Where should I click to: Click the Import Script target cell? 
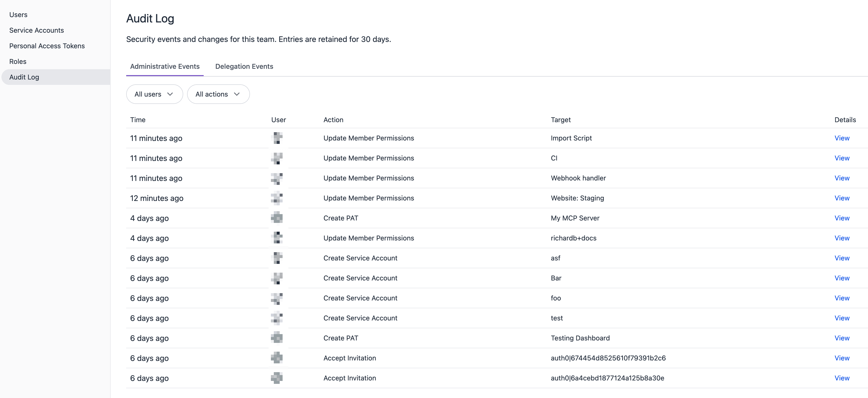pyautogui.click(x=571, y=138)
